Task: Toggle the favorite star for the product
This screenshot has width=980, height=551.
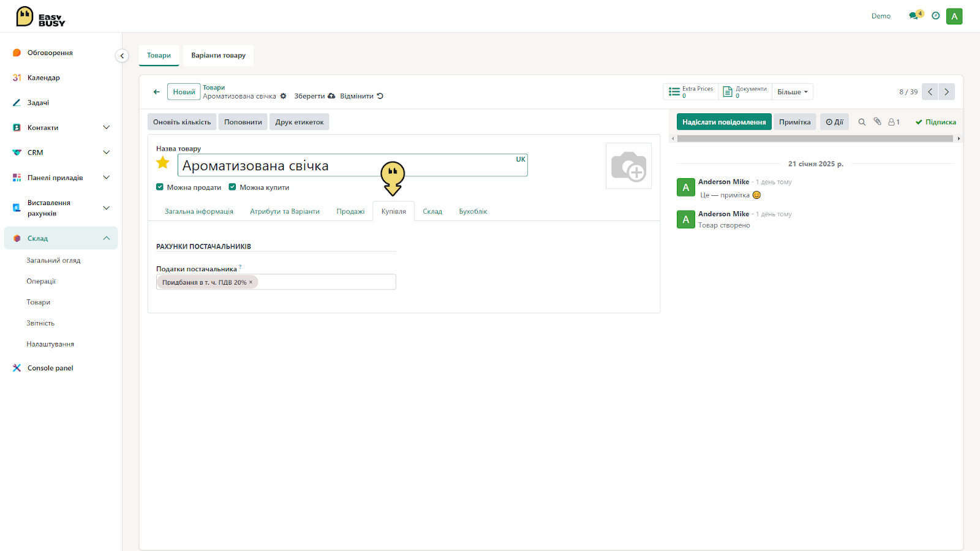Action: tap(163, 163)
